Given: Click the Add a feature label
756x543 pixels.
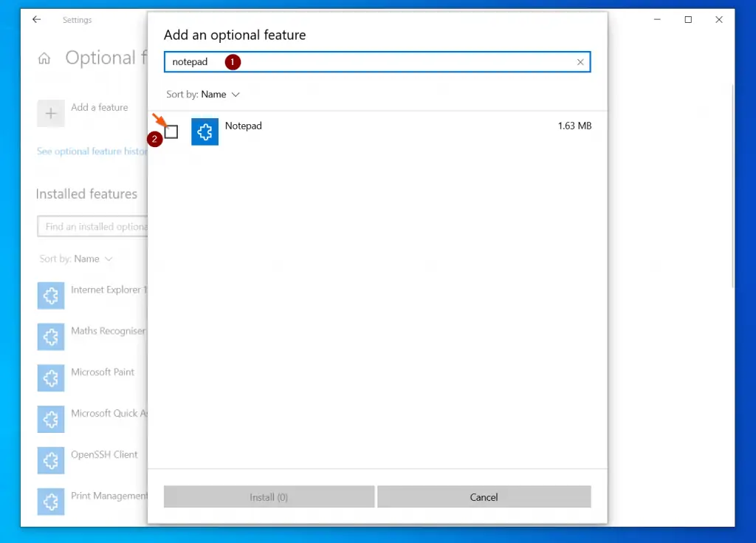Looking at the screenshot, I should click(x=100, y=108).
